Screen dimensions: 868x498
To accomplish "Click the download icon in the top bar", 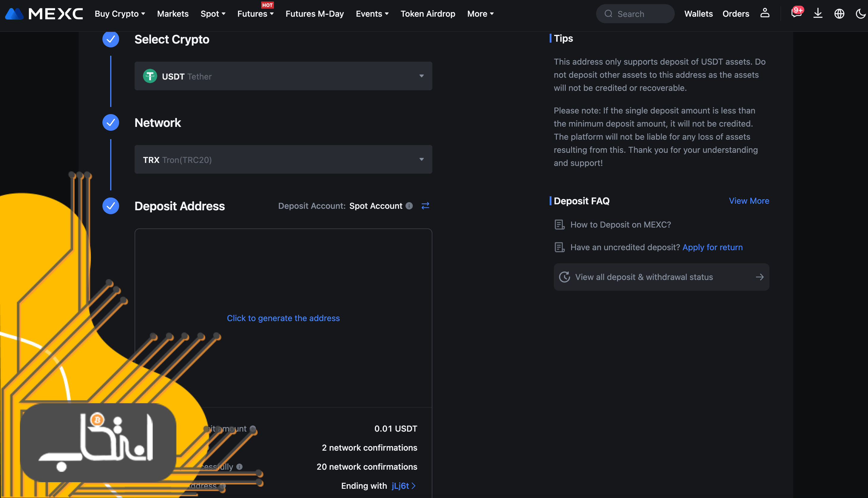I will pyautogui.click(x=818, y=14).
